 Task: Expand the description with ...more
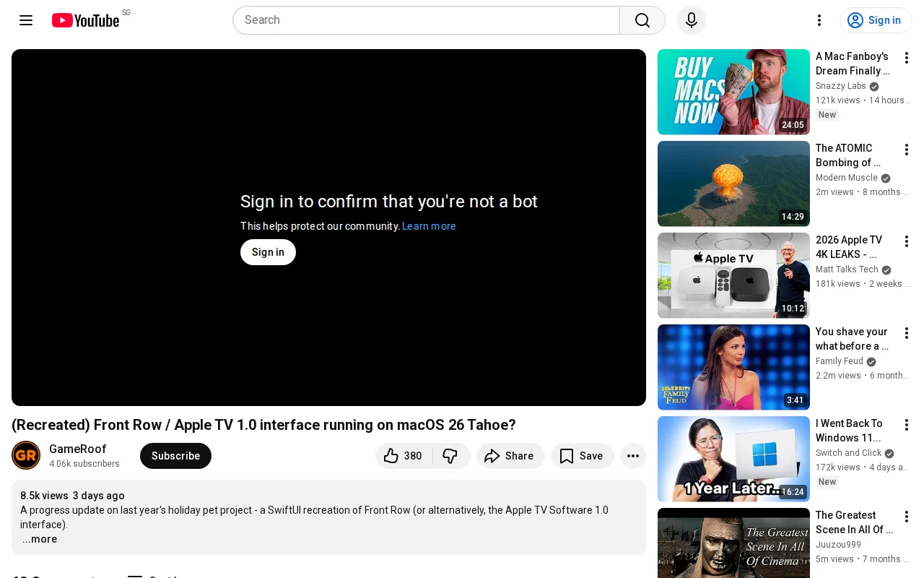point(40,539)
